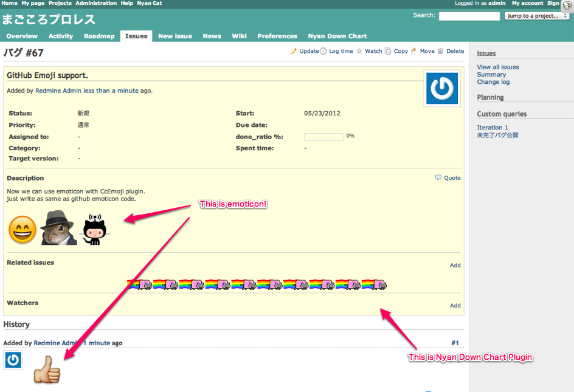Image resolution: width=574 pixels, height=392 pixels.
Task: Click the Log time clock icon
Action: (x=323, y=51)
